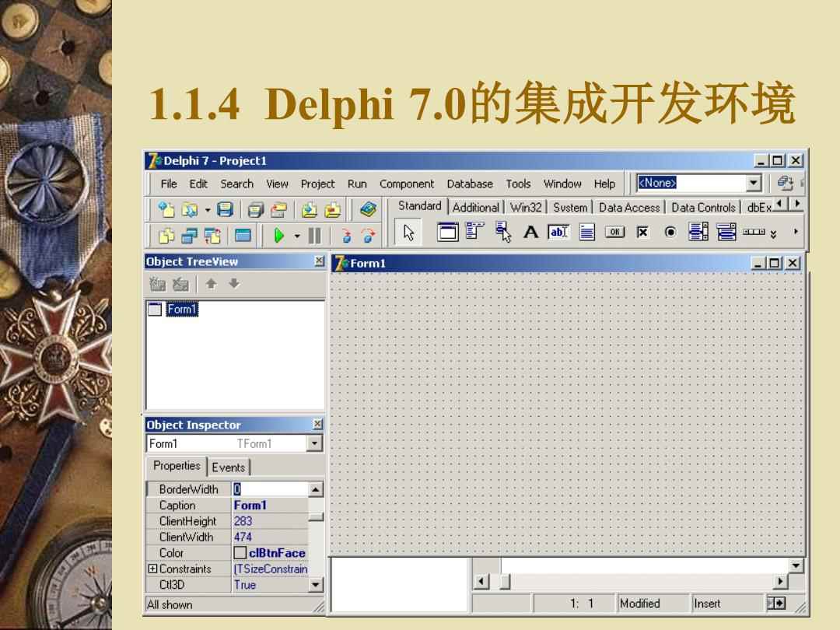Screen dimensions: 840x630
Task: Click Move Up arrow in Object TreeView
Action: pos(211,283)
